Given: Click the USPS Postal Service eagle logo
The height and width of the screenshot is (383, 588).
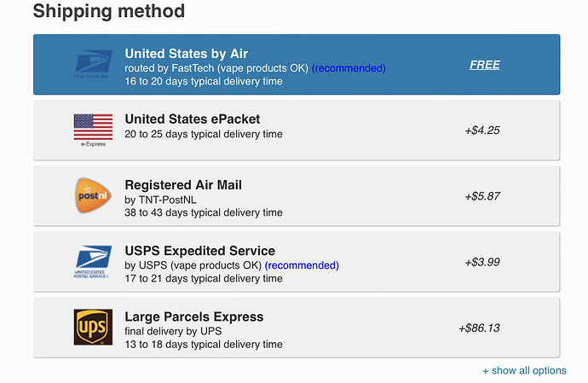Looking at the screenshot, I should 93,262.
